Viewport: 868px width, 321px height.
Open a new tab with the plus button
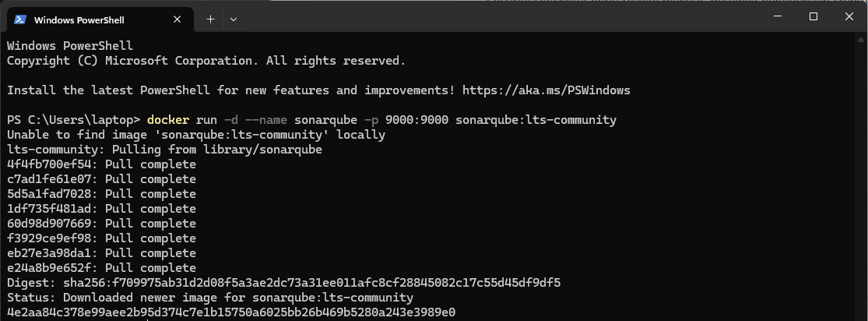pos(210,19)
